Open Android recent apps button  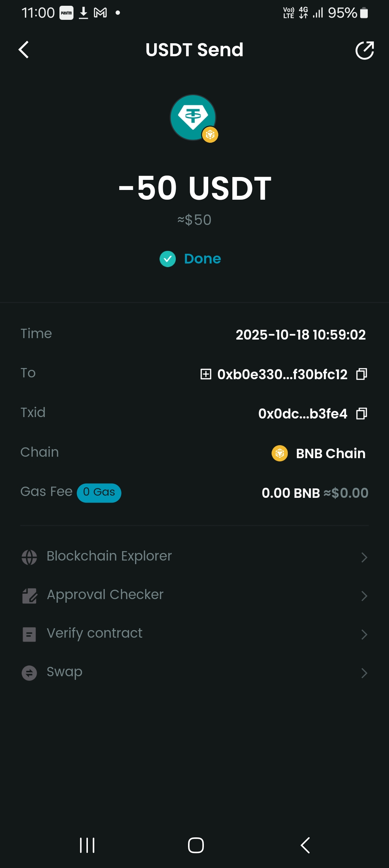tap(87, 845)
